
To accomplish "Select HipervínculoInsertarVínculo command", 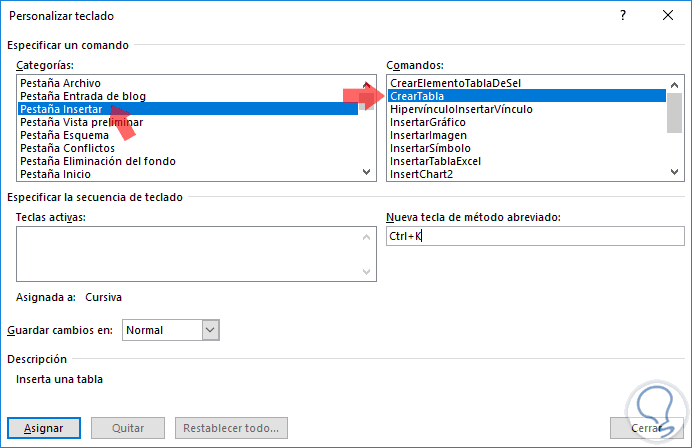I will tap(461, 109).
